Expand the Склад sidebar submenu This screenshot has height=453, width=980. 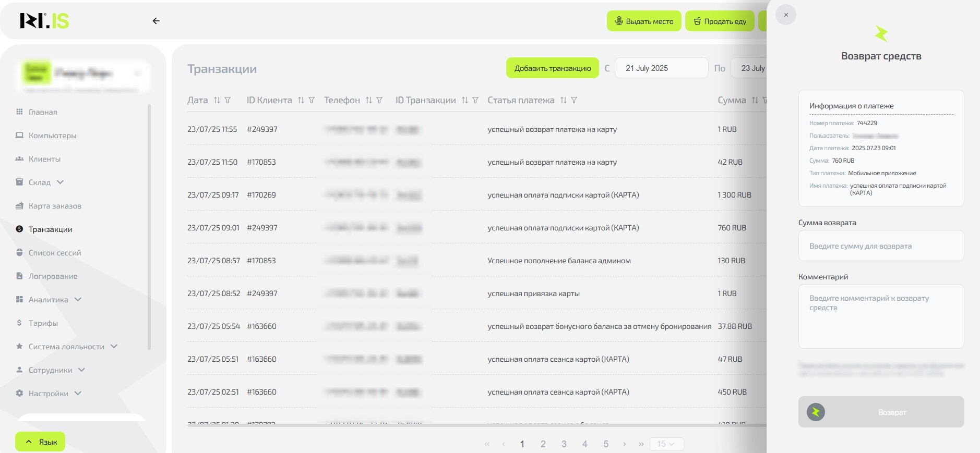pos(60,182)
